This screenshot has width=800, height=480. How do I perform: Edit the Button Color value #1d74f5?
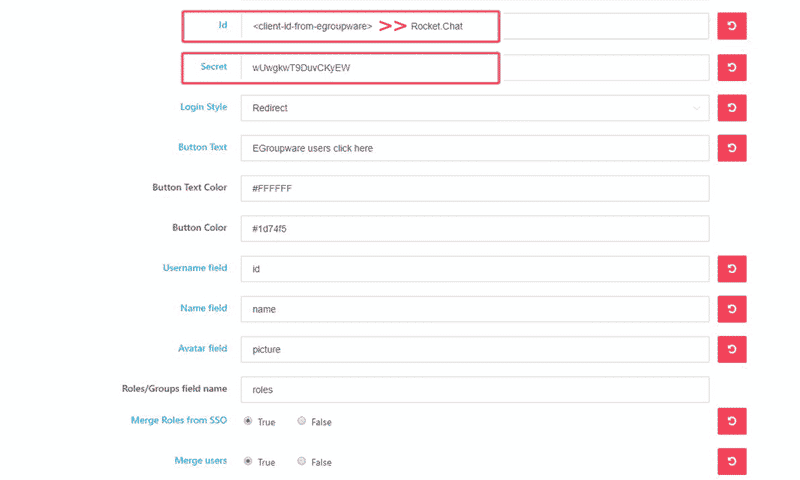[x=475, y=229]
